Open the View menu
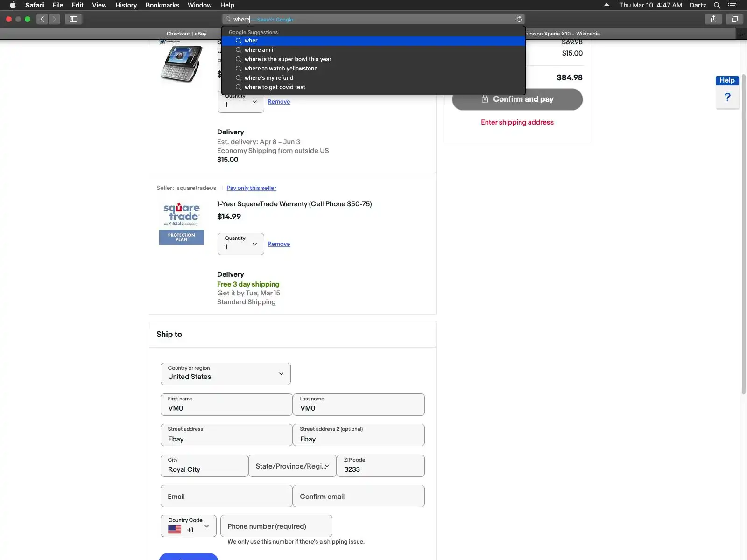This screenshot has width=747, height=560. pyautogui.click(x=99, y=5)
